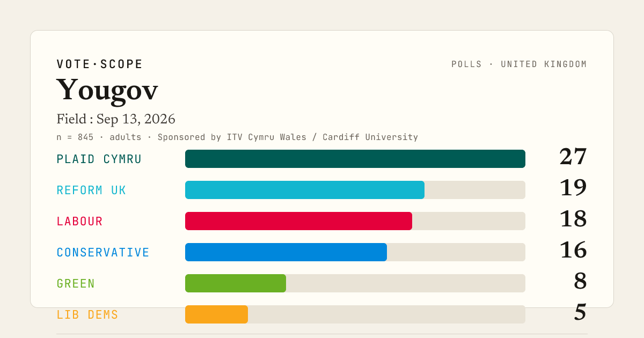Click the Labour red bar
Screen dimensions: 644x338
coord(298,221)
